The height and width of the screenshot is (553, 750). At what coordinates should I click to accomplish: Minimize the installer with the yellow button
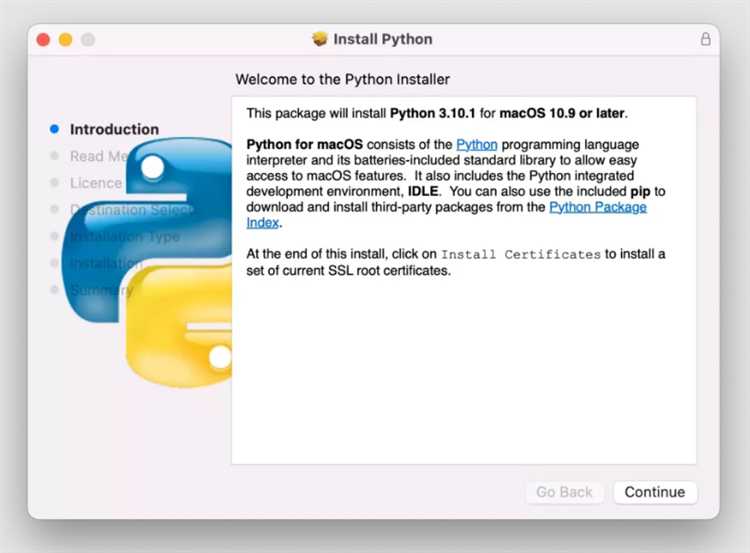(65, 39)
